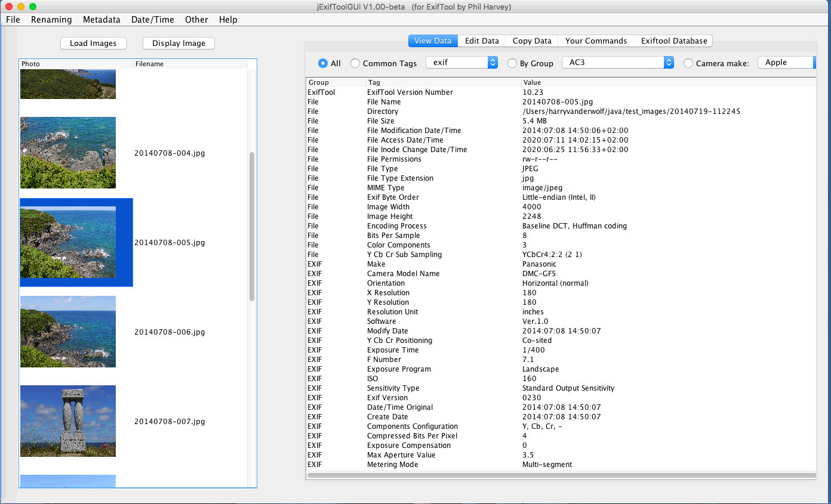Click the Value column header

point(669,82)
